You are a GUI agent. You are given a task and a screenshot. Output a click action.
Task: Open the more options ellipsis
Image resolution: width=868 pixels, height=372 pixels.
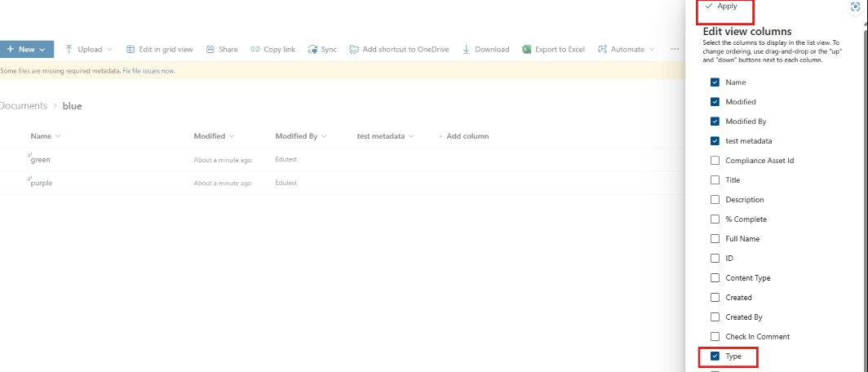674,49
